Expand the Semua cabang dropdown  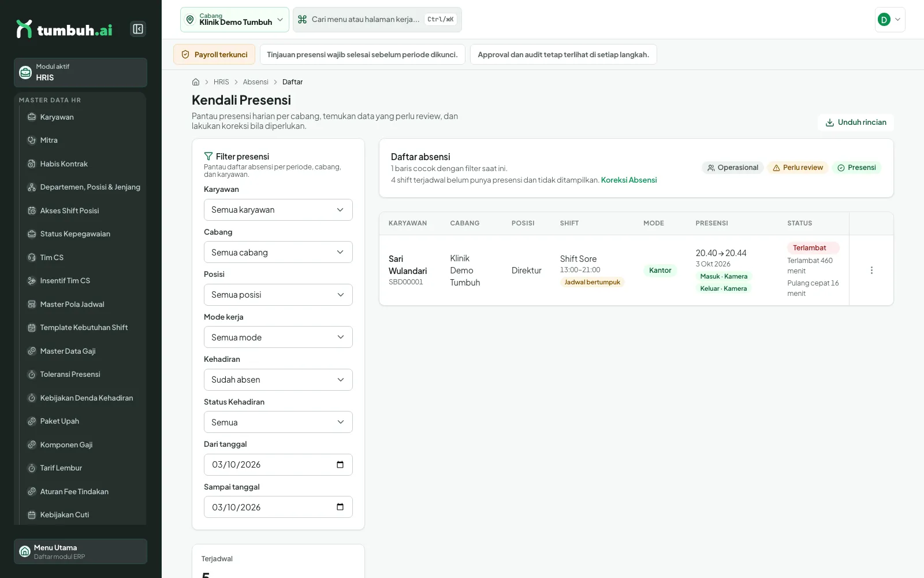click(x=278, y=252)
